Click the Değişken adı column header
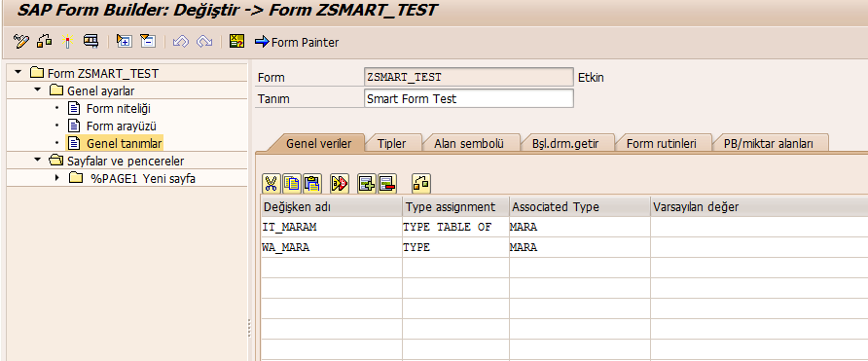This screenshot has height=361, width=868. click(332, 206)
